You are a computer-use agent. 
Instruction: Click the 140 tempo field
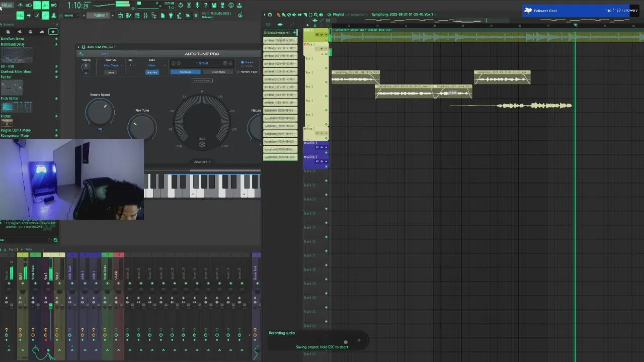tap(8, 5)
